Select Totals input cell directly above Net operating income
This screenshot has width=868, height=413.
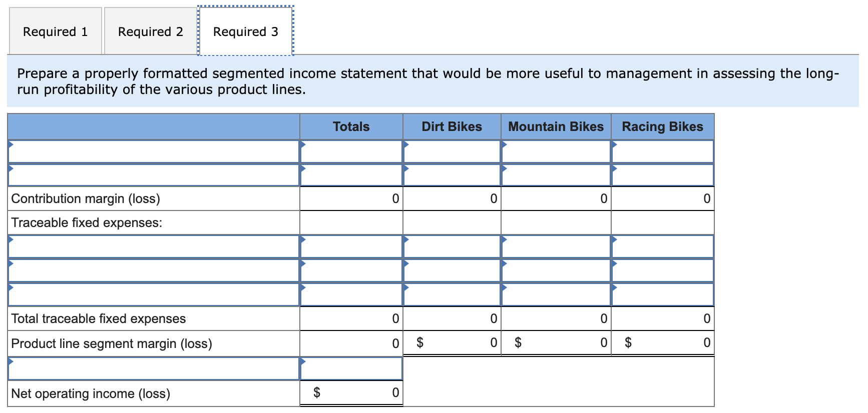[x=351, y=368]
